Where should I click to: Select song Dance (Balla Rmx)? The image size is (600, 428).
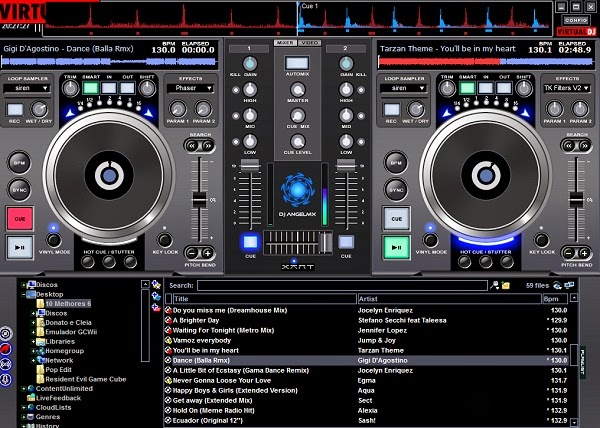(x=367, y=360)
